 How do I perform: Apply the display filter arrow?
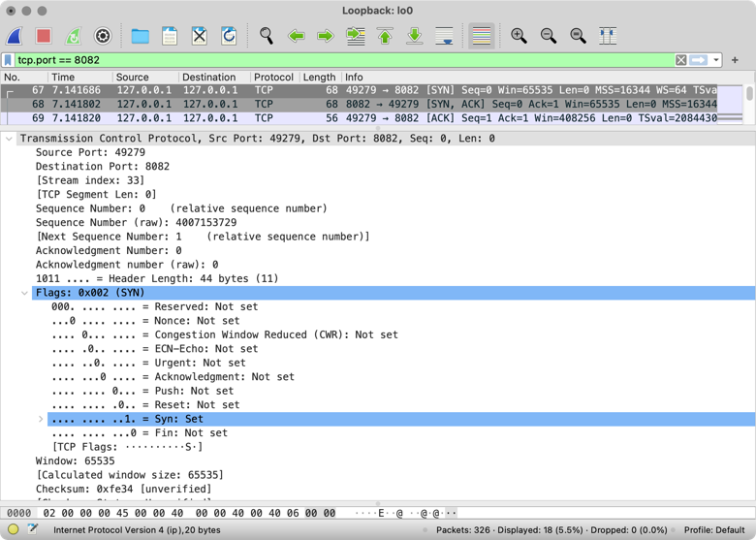click(x=699, y=60)
